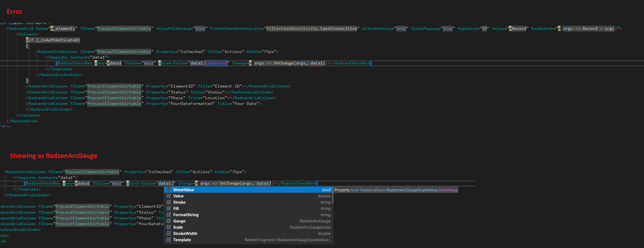Choose the Value double completion entry
This screenshot has width=644, height=248.
(x=248, y=197)
